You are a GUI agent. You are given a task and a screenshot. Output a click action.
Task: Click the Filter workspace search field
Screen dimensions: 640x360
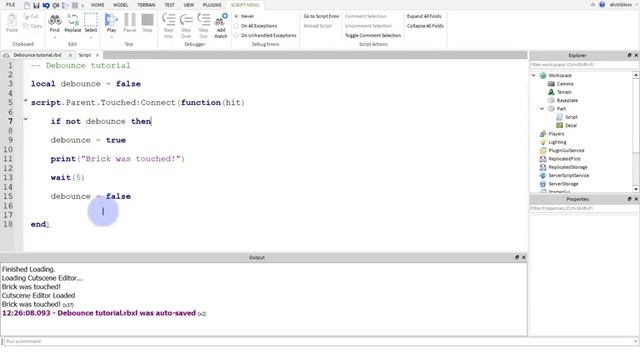[584, 65]
